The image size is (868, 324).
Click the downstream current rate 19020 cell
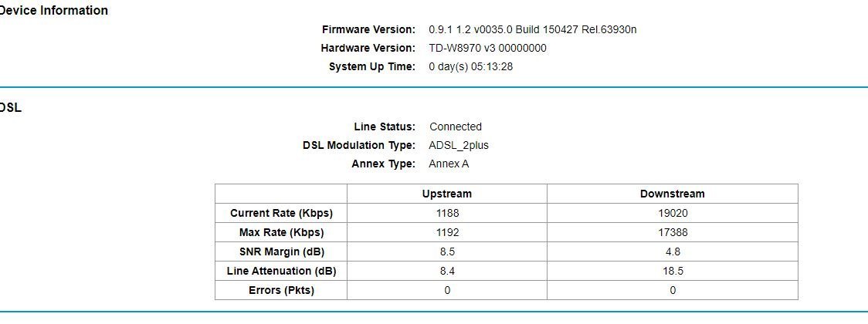pyautogui.click(x=672, y=213)
